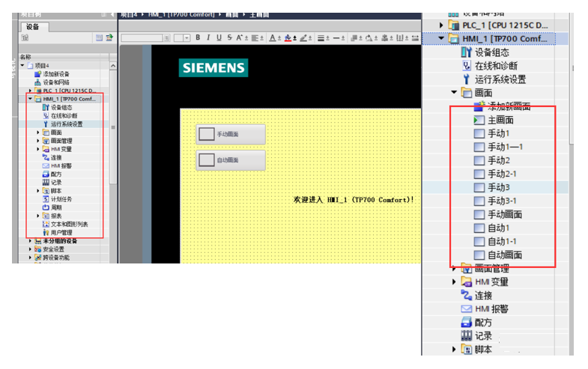Click the align objects icon

tap(385, 38)
